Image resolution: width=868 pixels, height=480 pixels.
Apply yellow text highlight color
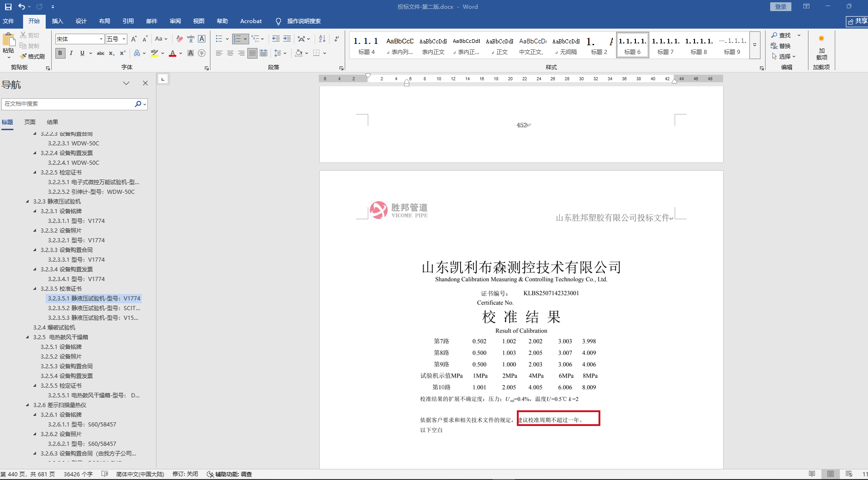155,54
